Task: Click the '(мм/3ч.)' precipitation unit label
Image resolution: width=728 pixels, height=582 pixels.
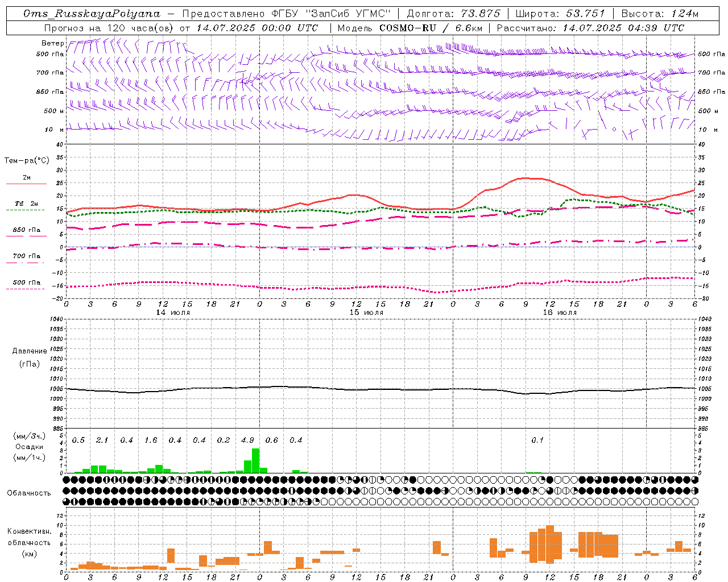Action: [x=30, y=436]
